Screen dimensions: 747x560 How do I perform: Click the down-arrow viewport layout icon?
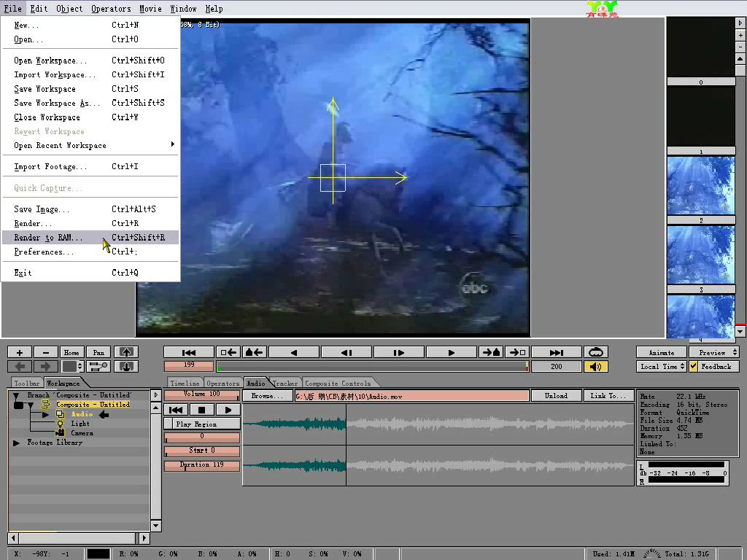(126, 366)
